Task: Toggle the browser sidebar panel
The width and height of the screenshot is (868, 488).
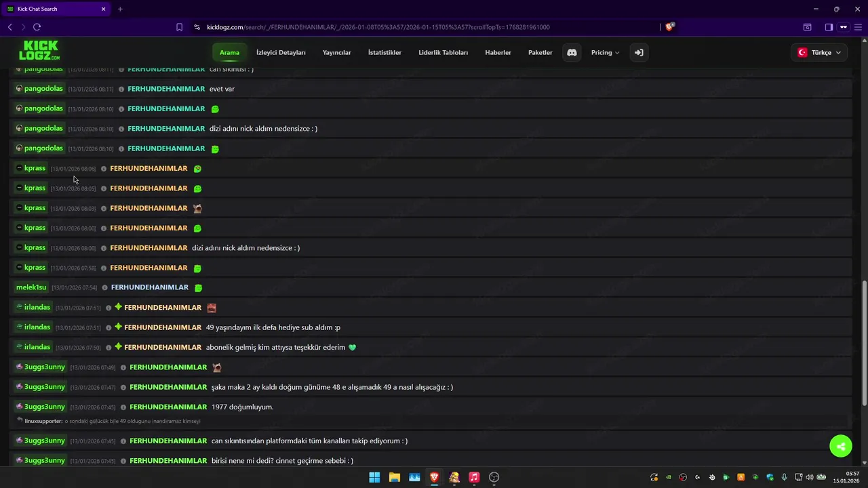Action: (x=829, y=27)
